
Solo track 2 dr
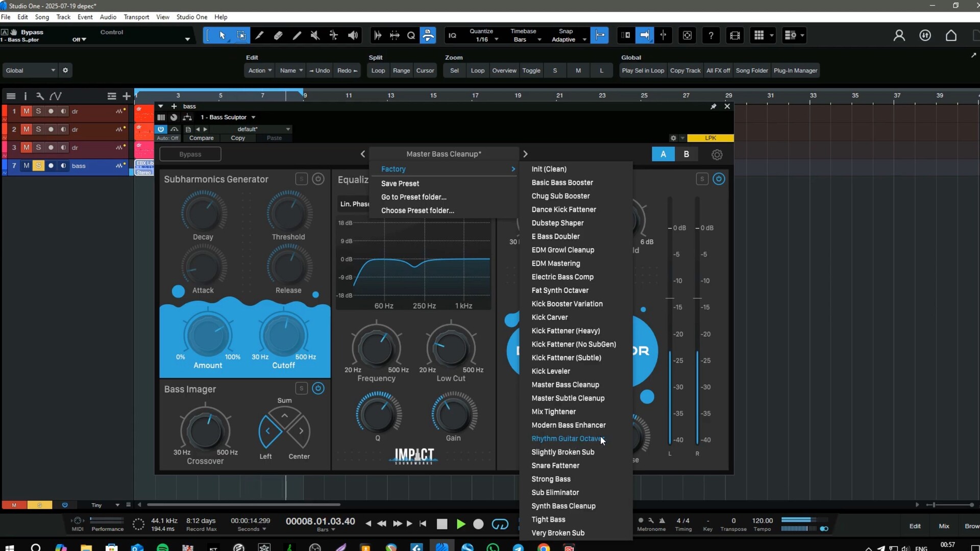tap(38, 130)
